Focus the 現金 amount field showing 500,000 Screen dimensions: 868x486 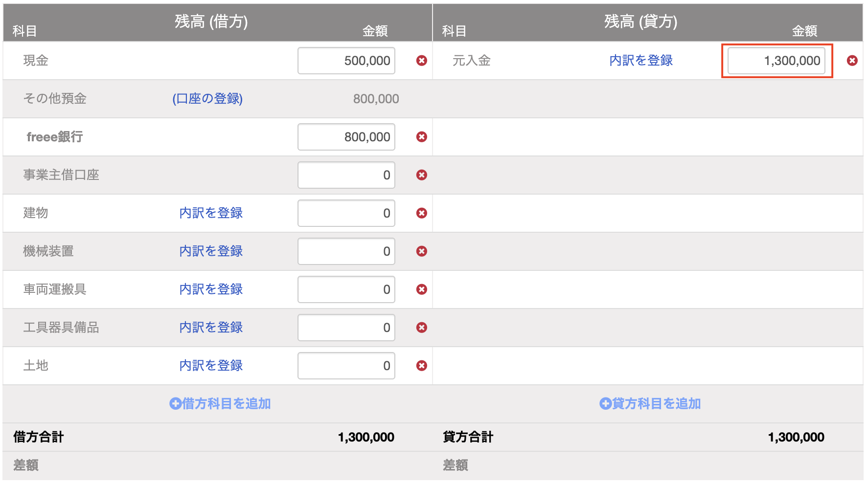click(x=346, y=61)
